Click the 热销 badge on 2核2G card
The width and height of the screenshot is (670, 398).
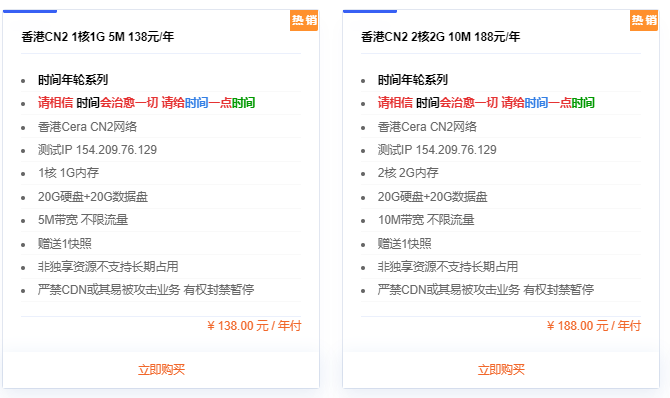point(644,20)
